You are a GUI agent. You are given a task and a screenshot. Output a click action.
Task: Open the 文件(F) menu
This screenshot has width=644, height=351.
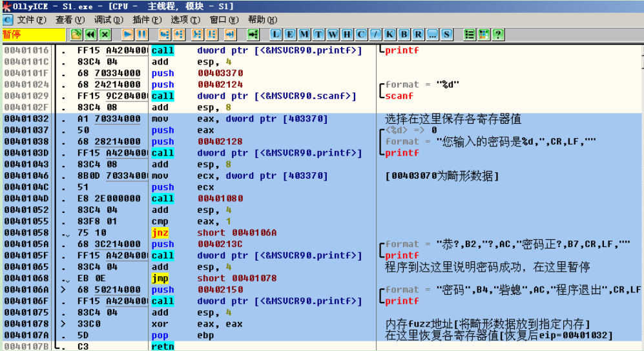pyautogui.click(x=32, y=20)
